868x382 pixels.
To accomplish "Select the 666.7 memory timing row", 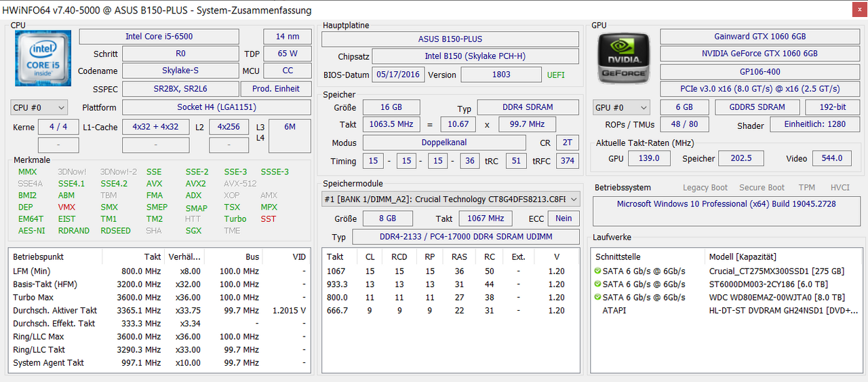I will tap(450, 310).
